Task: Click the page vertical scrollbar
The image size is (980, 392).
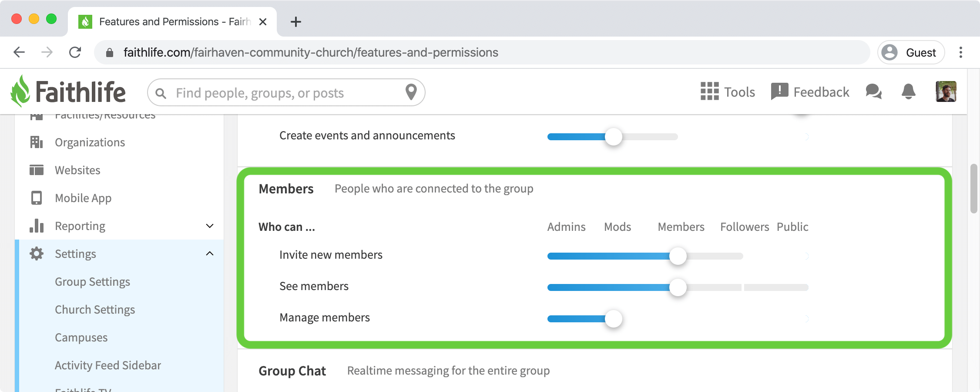Action: (x=973, y=188)
